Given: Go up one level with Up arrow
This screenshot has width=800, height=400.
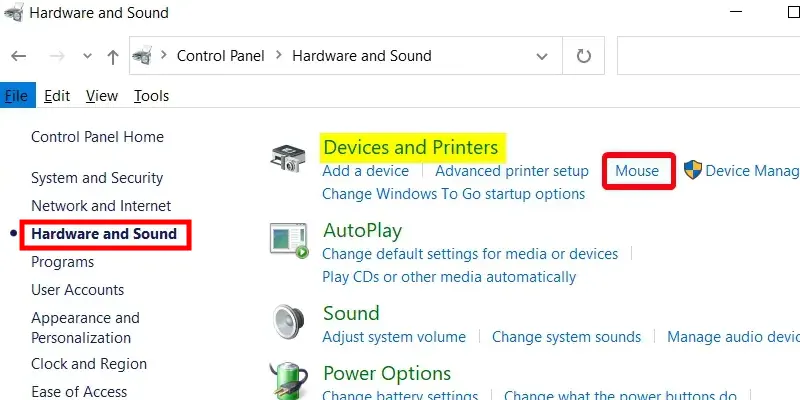Looking at the screenshot, I should pos(112,56).
